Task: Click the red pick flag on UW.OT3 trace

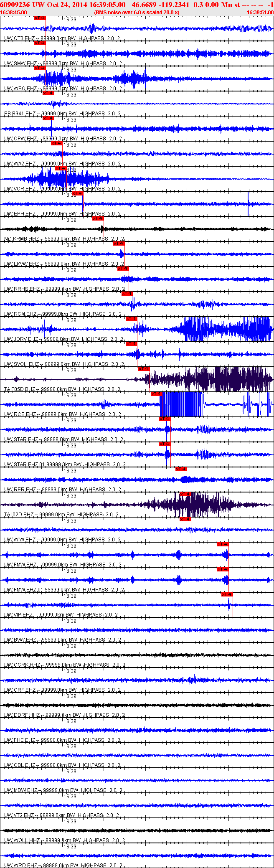Action: pos(40,18)
